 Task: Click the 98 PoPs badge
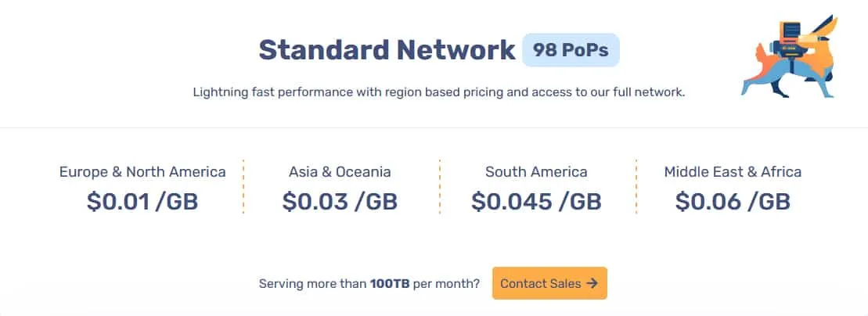[571, 50]
